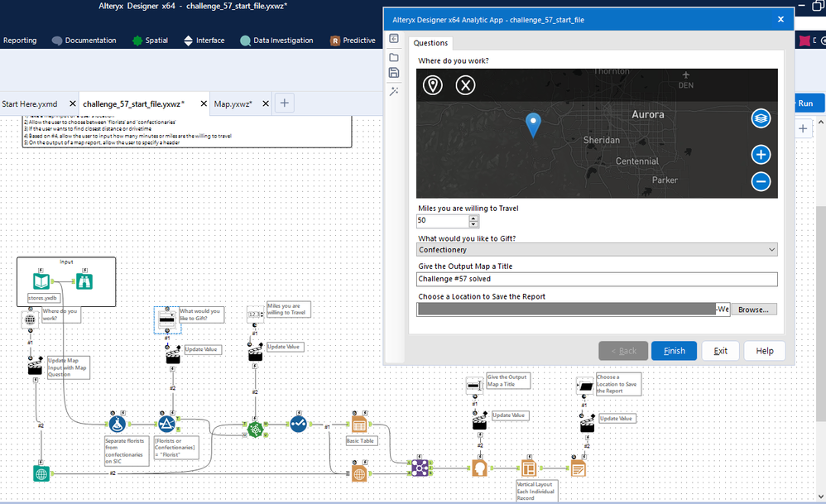Open What would you like to Gift dropdown
The image size is (826, 504).
(x=598, y=249)
